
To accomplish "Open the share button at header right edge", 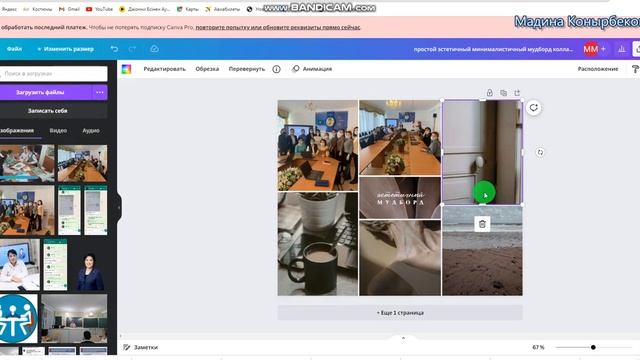I will 636,49.
